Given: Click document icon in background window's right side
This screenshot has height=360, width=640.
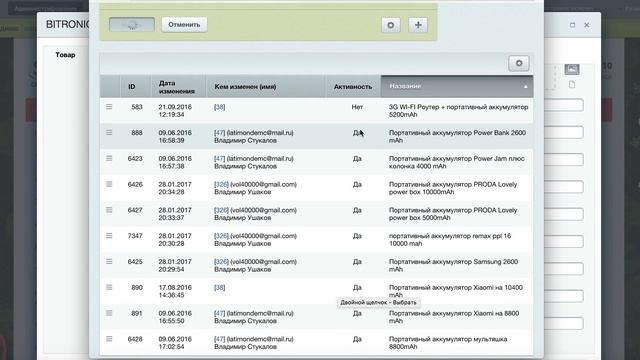Looking at the screenshot, I should (572, 84).
